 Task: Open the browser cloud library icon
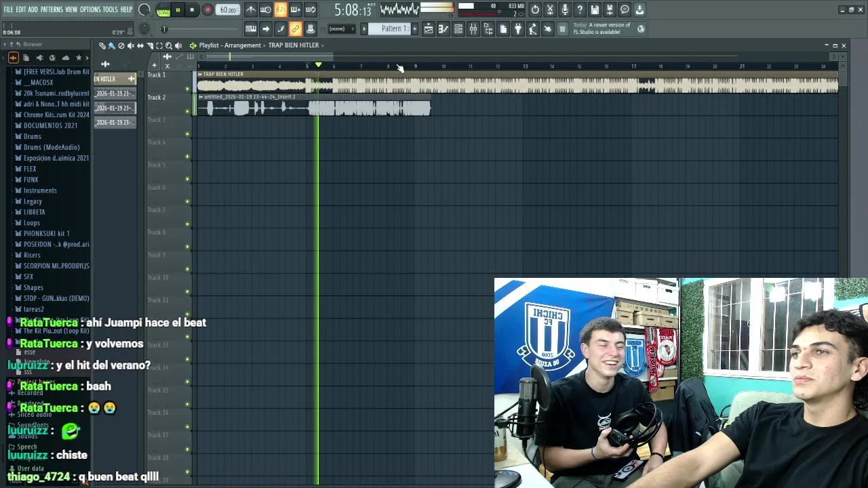click(66, 58)
